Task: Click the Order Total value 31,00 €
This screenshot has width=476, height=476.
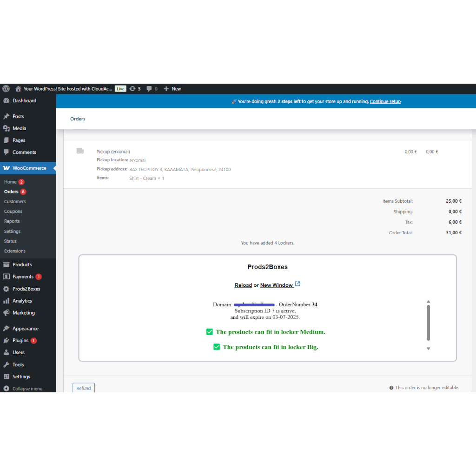Action: (x=454, y=232)
